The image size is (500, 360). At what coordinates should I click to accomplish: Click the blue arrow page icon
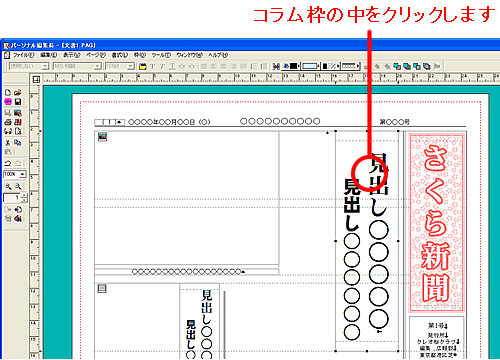coord(18,209)
